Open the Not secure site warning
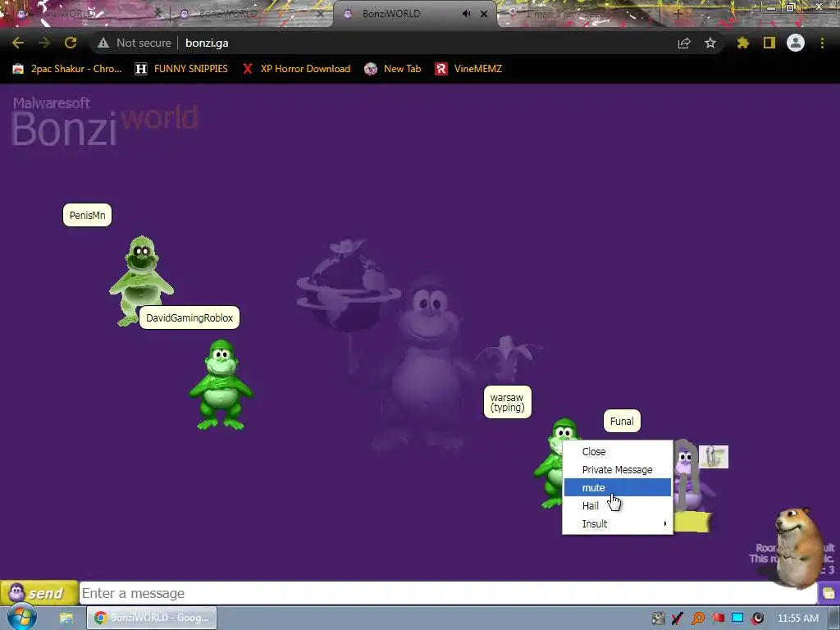The image size is (840, 630). (x=134, y=43)
